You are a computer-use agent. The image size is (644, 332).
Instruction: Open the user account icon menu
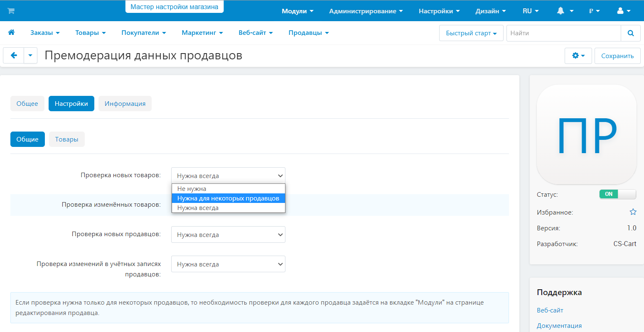click(624, 11)
